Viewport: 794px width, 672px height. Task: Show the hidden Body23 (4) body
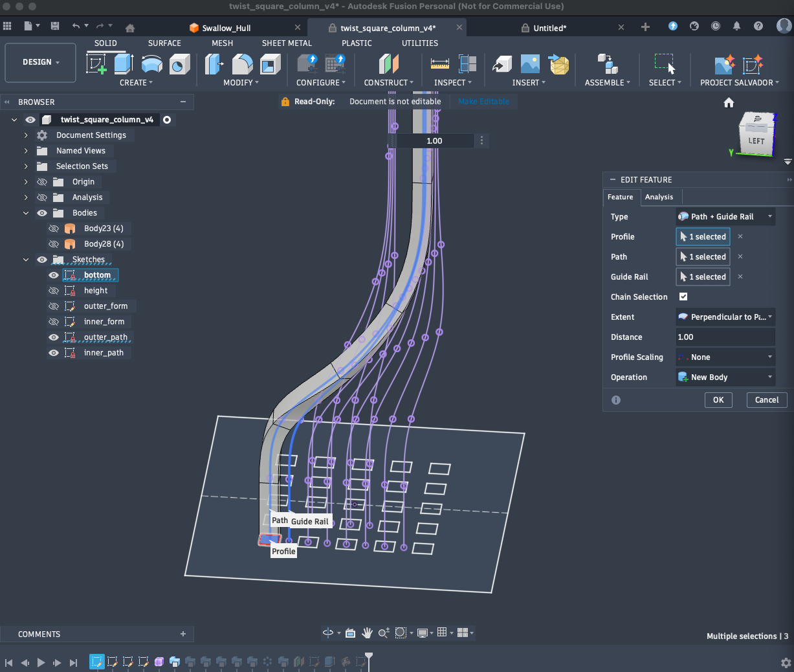pyautogui.click(x=54, y=229)
